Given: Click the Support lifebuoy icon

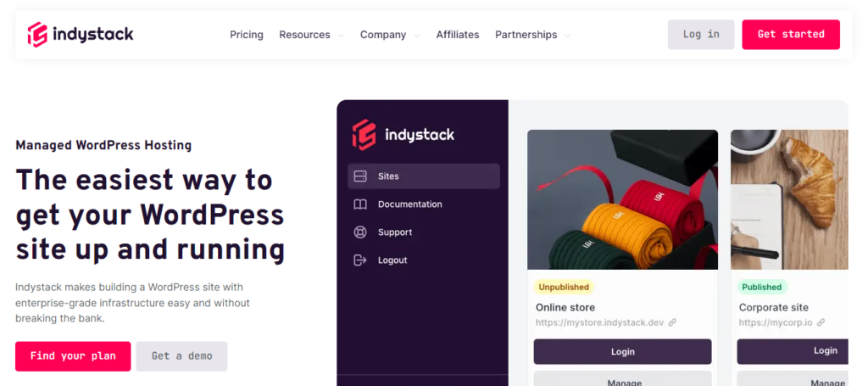Looking at the screenshot, I should [x=360, y=232].
